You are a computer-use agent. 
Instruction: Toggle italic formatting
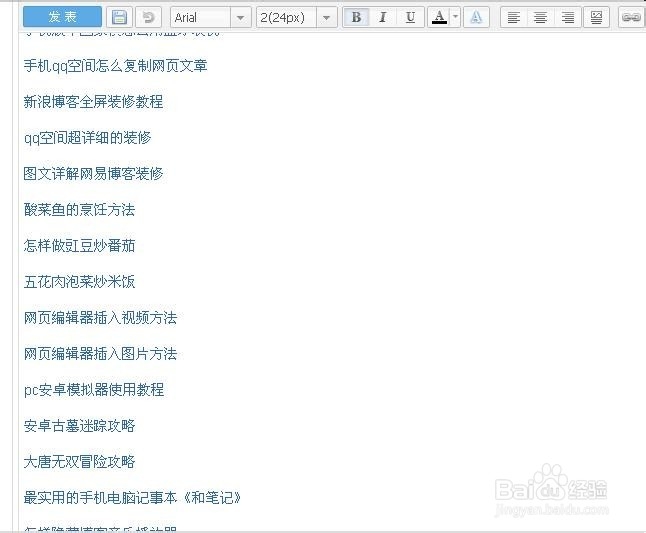click(383, 17)
